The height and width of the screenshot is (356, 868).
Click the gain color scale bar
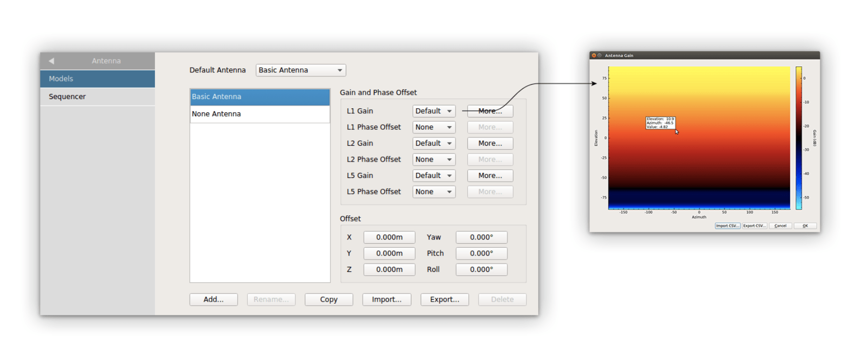[x=798, y=137]
